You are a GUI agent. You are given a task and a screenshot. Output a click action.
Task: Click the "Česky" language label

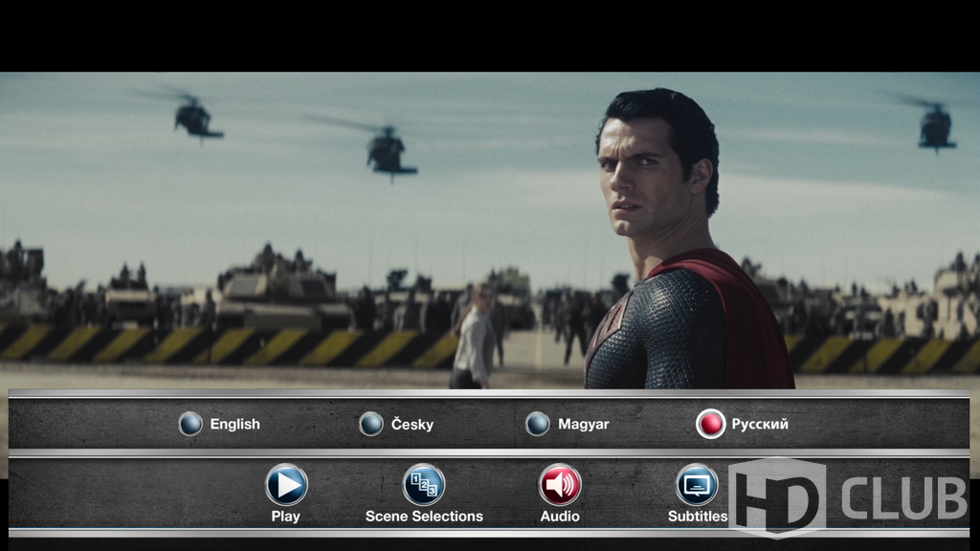click(412, 424)
